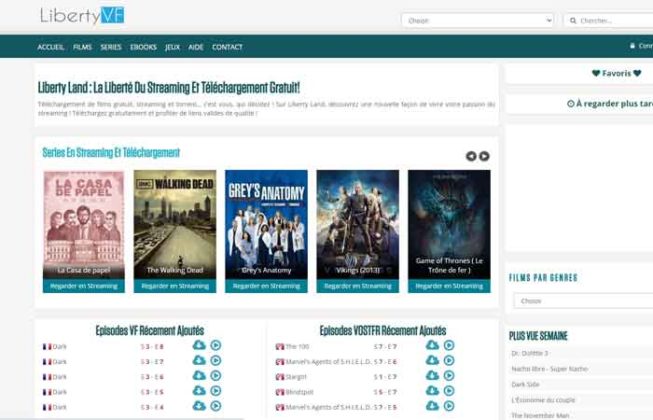Watch Grey's Anatomy in streaming
The height and width of the screenshot is (420, 653).
[x=266, y=286]
